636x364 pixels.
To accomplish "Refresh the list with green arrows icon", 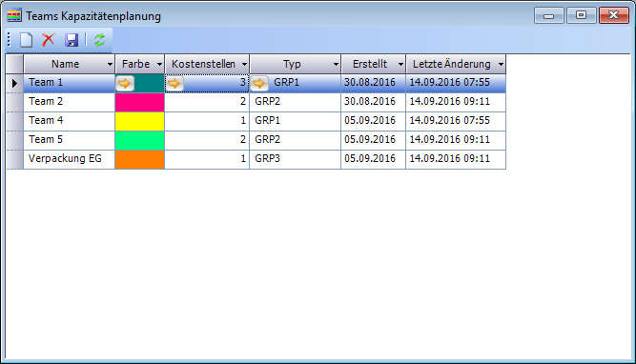I will tap(99, 40).
